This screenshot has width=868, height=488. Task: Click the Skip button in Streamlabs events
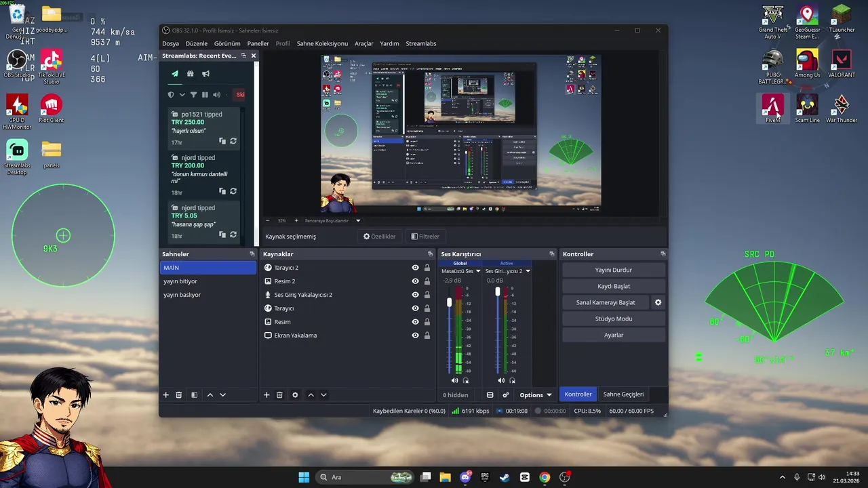click(x=240, y=95)
